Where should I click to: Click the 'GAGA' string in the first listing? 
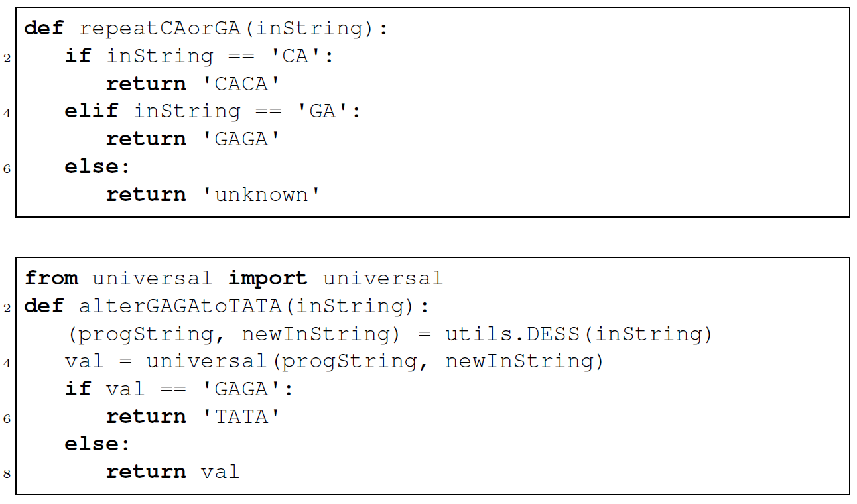point(241,139)
